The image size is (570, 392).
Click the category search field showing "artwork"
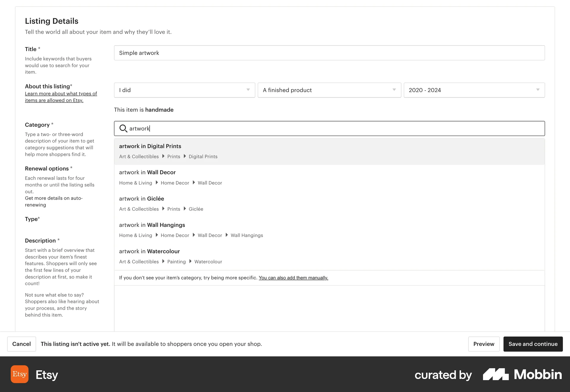point(297,128)
